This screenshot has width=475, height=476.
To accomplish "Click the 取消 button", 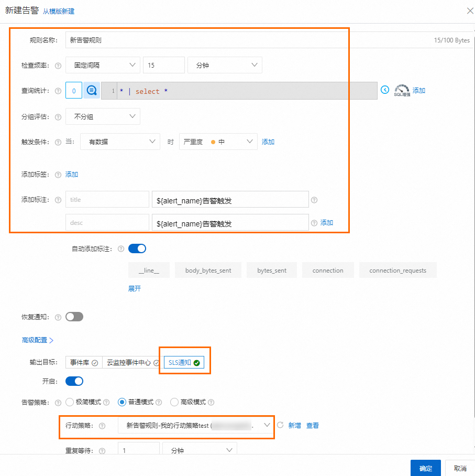I will 460,468.
